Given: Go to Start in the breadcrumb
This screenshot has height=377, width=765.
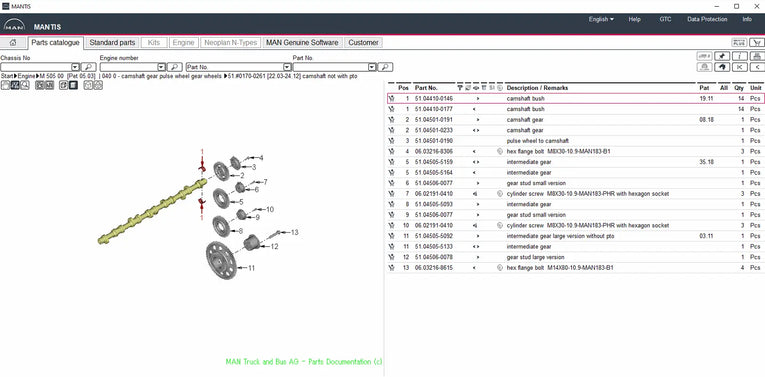Looking at the screenshot, I should pos(7,77).
